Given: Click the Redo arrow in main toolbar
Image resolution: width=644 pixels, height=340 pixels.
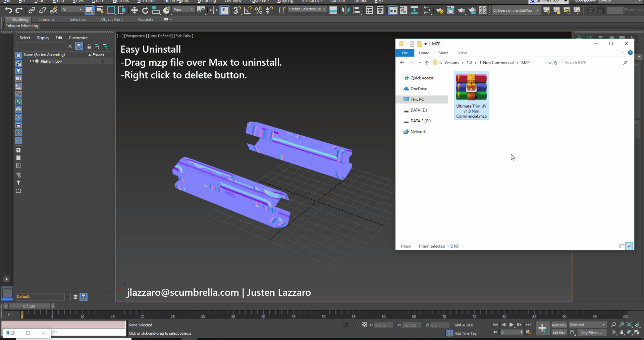Looking at the screenshot, I should click(19, 10).
